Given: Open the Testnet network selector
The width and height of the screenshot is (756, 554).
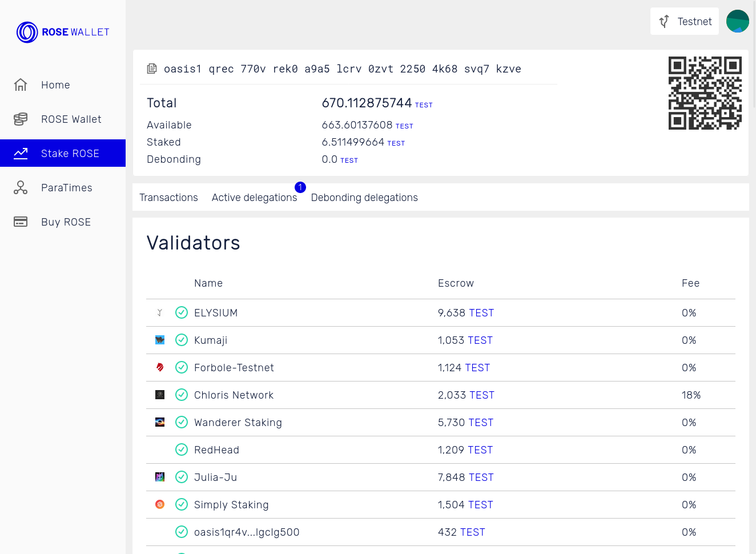Looking at the screenshot, I should click(685, 21).
